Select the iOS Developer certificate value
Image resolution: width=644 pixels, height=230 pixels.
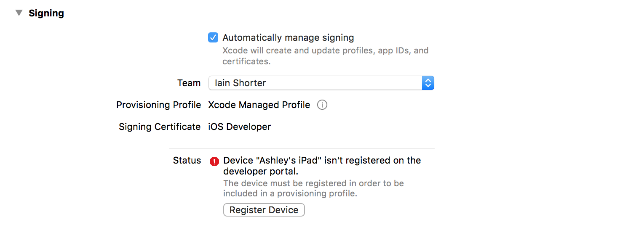click(239, 127)
